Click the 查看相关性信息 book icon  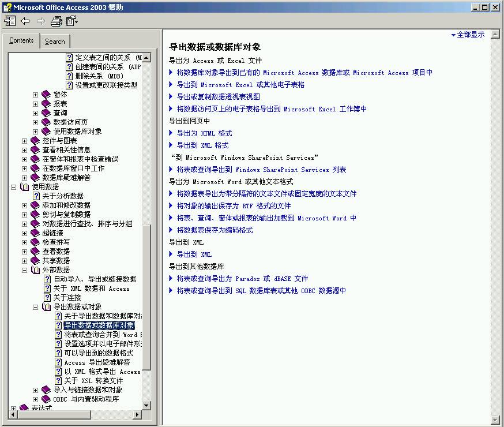[x=35, y=150]
